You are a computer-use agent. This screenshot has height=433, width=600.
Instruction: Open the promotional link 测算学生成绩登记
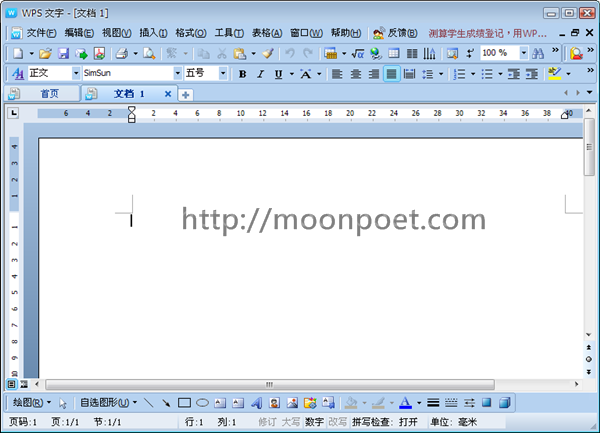coord(488,33)
